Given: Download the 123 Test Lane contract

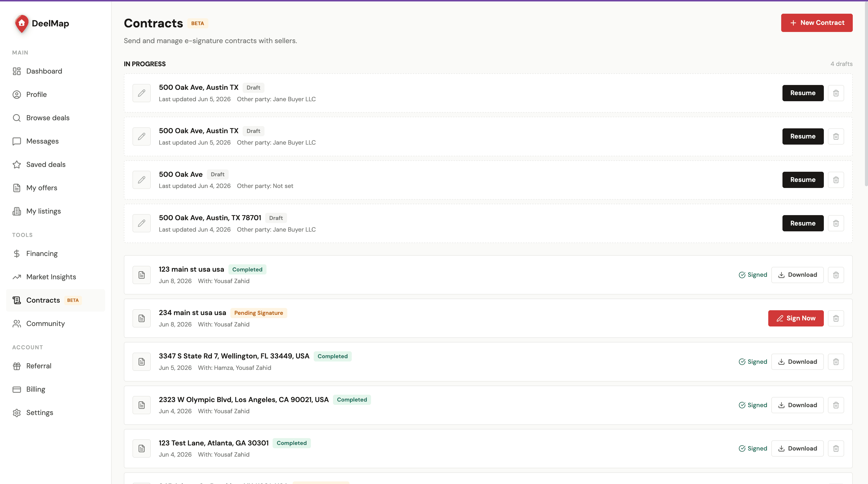Looking at the screenshot, I should [797, 448].
